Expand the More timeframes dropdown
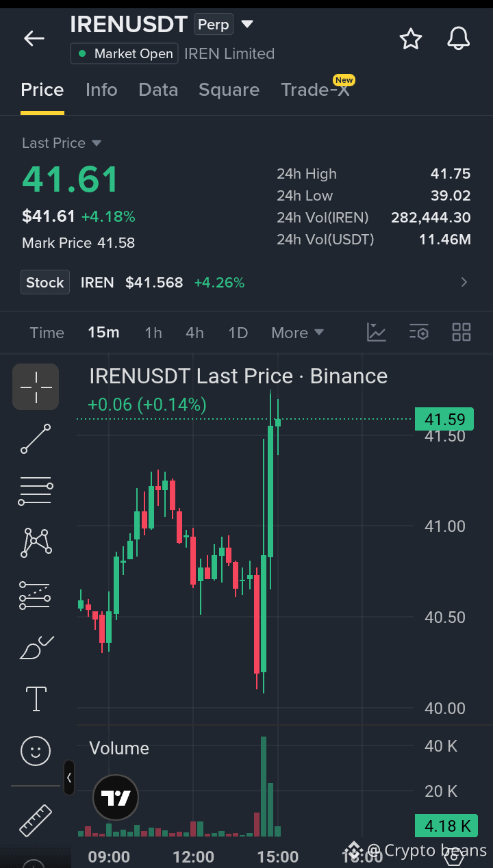The height and width of the screenshot is (868, 493). [297, 333]
